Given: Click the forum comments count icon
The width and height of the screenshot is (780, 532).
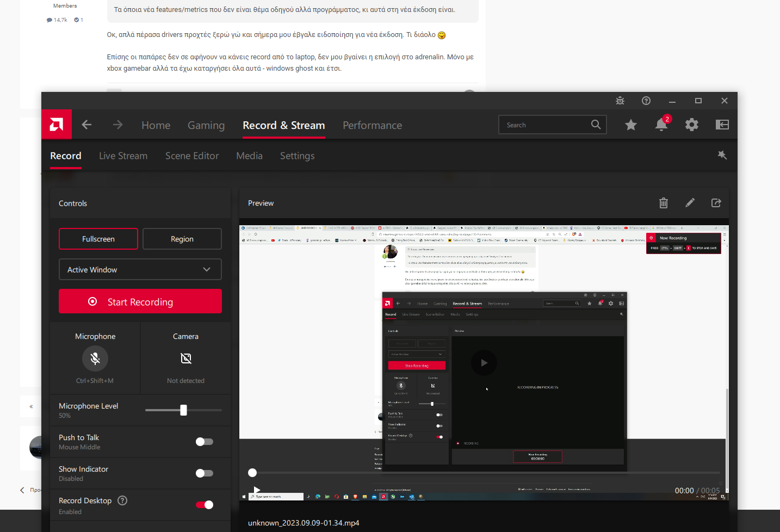Looking at the screenshot, I should coord(49,20).
